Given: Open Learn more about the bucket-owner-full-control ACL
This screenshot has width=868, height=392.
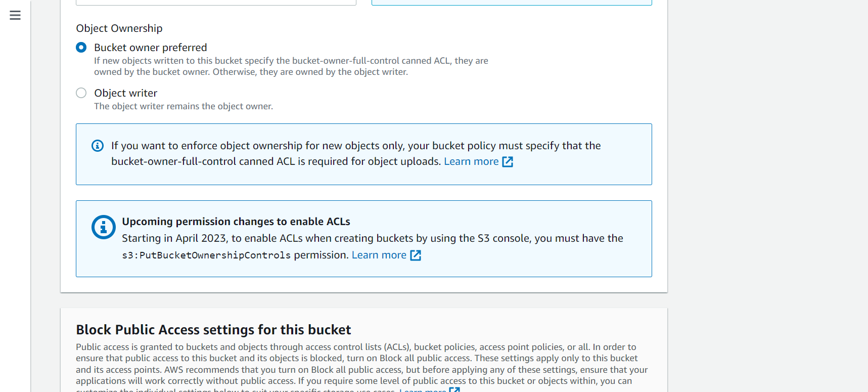Looking at the screenshot, I should 471,161.
